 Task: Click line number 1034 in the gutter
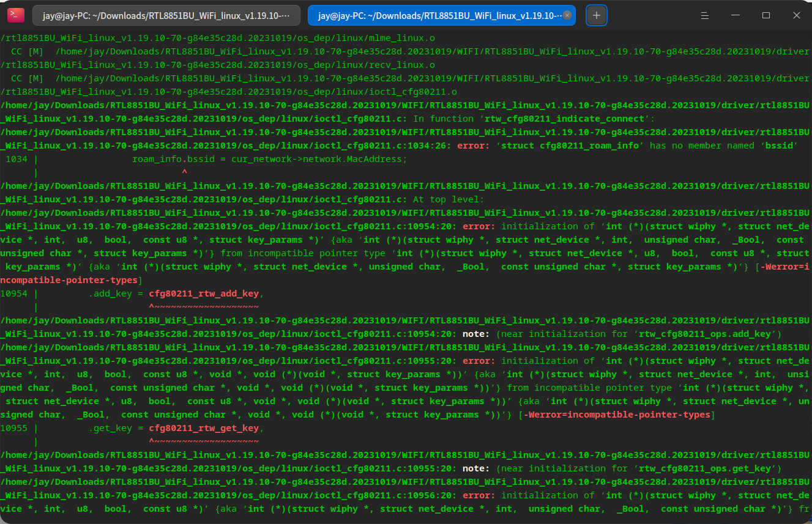pos(17,159)
